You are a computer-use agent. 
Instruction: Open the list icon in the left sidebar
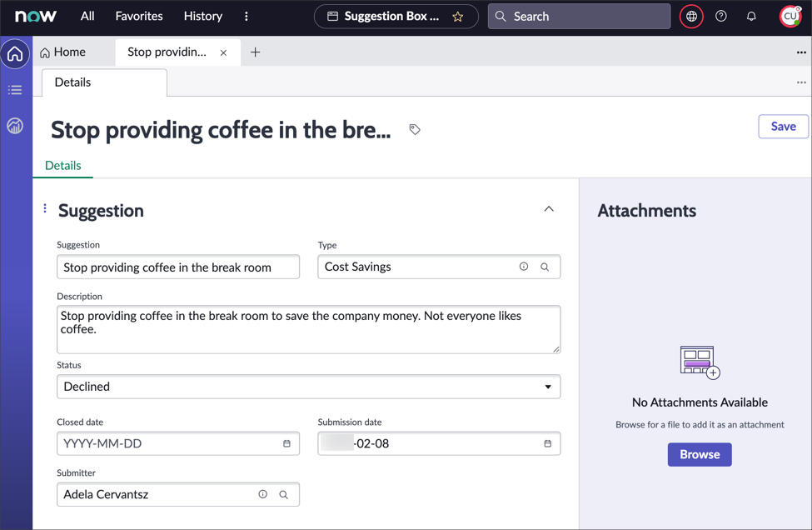pyautogui.click(x=15, y=89)
